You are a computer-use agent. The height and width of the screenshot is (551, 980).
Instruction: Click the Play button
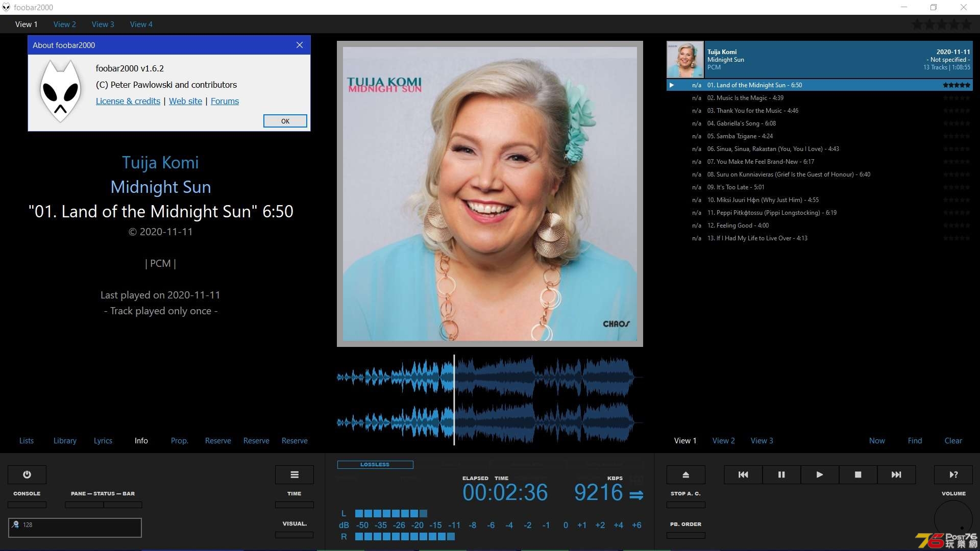[x=820, y=474]
